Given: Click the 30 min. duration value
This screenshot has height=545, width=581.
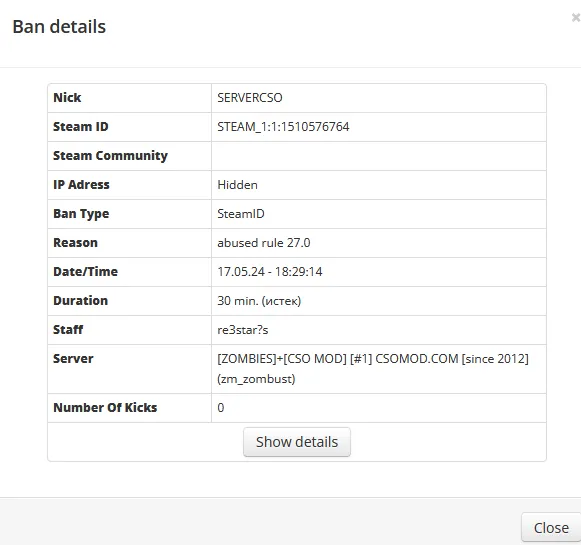Looking at the screenshot, I should point(259,300).
